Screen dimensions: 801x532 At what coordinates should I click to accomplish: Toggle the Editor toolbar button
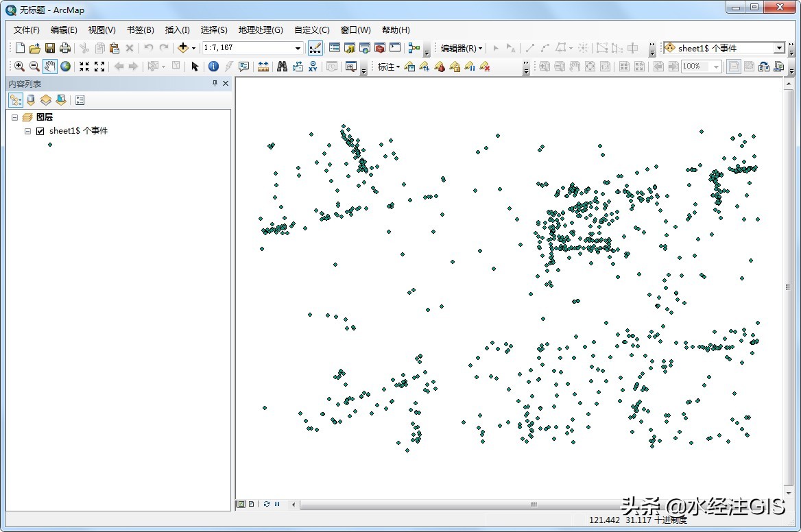click(315, 48)
